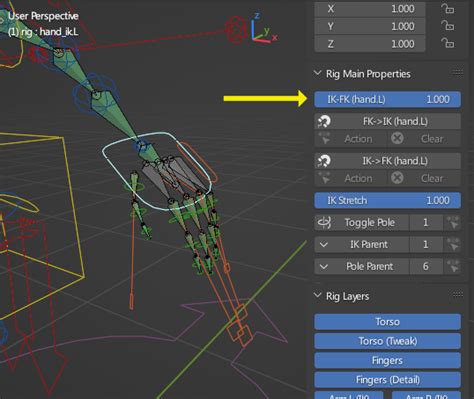
Task: Click the 'User Perspective' viewport label
Action: point(43,16)
